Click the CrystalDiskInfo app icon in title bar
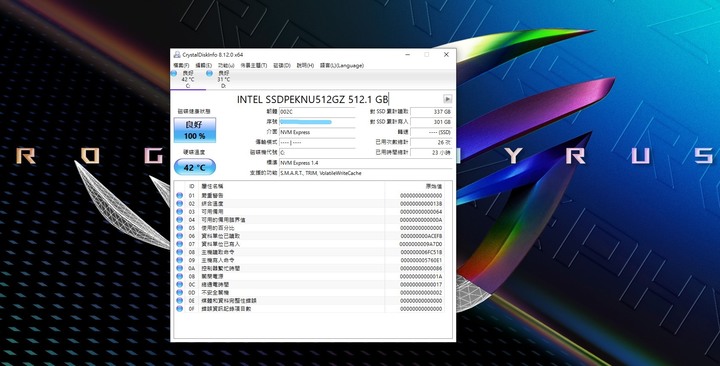Viewport: 720px width, 366px height. [x=177, y=55]
